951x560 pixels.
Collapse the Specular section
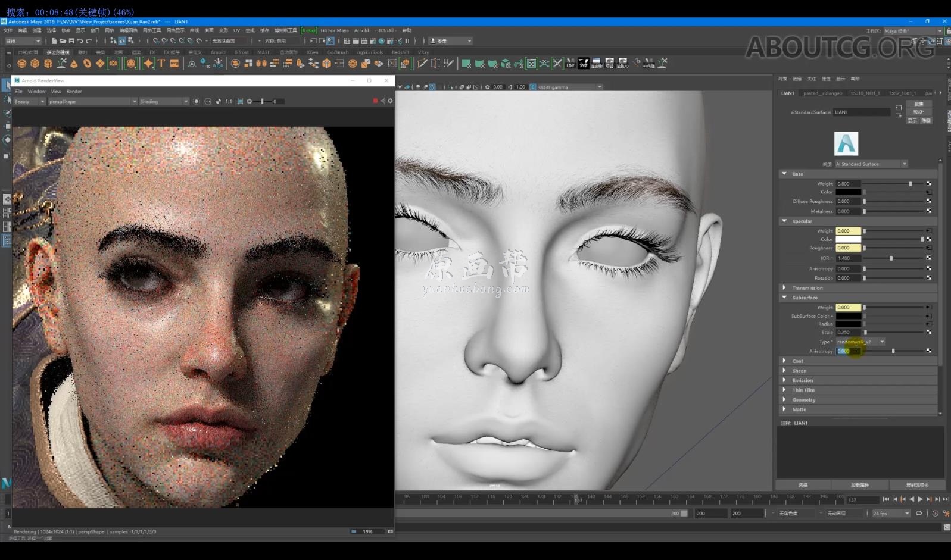(784, 221)
